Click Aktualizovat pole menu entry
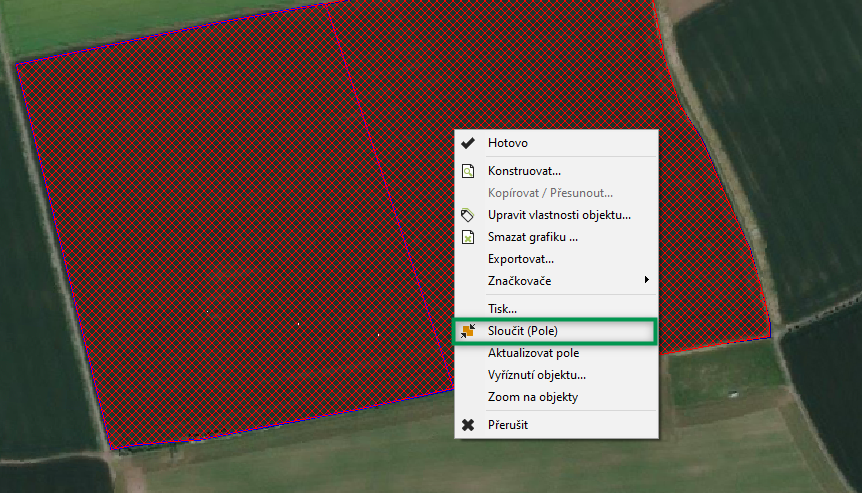The width and height of the screenshot is (862, 493). coord(556,353)
